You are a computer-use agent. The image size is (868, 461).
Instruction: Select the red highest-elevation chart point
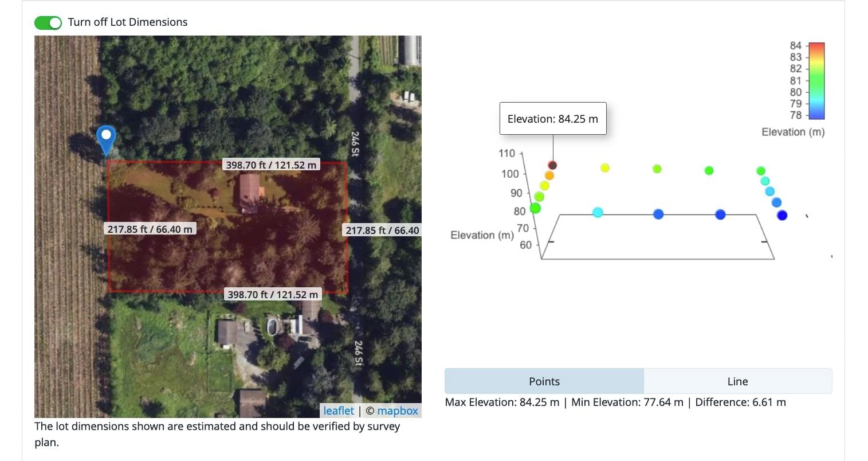pos(552,165)
